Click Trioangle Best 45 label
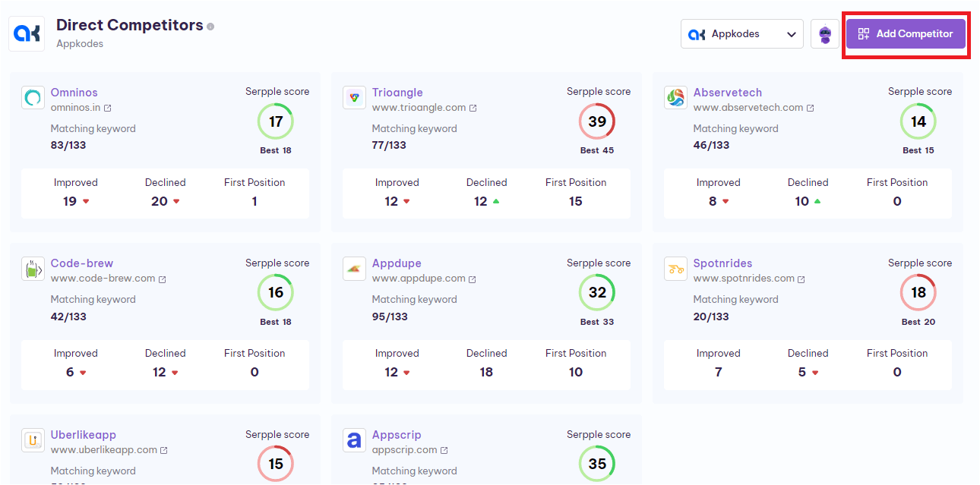 click(597, 150)
